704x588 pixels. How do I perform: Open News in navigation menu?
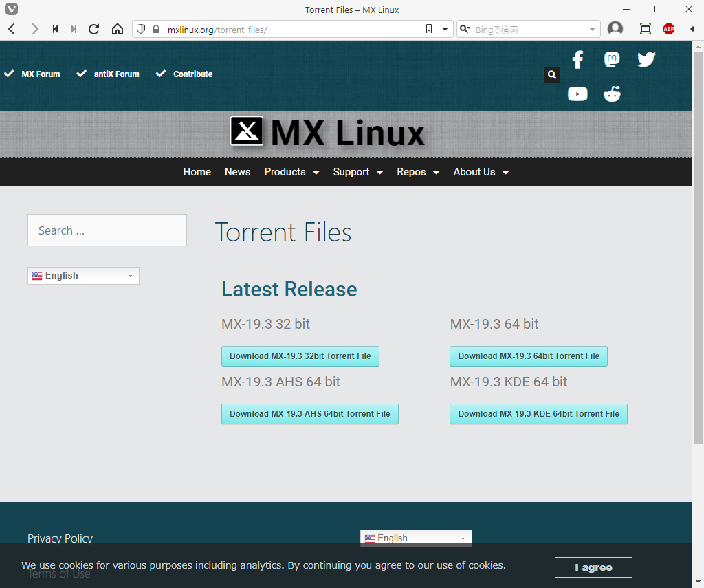tap(237, 172)
